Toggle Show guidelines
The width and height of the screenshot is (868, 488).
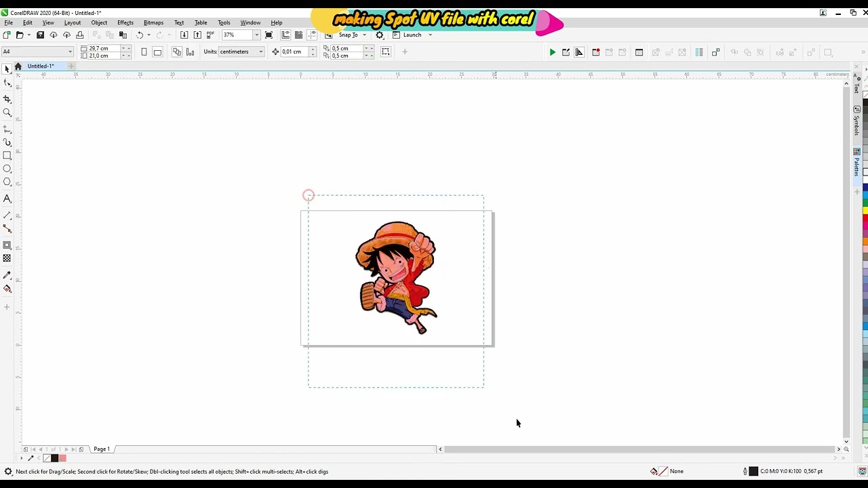point(311,35)
